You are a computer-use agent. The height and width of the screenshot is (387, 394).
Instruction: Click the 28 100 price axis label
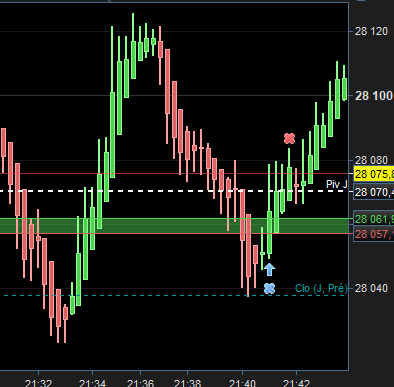(x=373, y=96)
